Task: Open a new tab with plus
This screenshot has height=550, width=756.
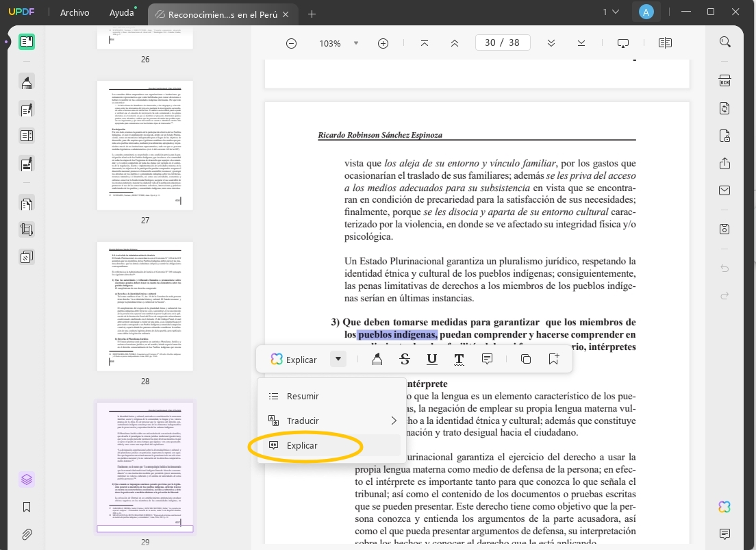Action: [312, 14]
